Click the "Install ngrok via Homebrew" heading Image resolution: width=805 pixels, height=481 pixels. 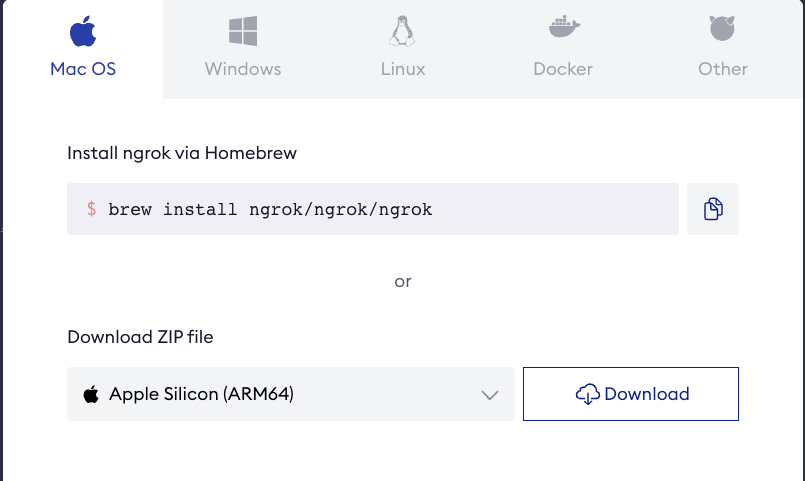(x=182, y=153)
